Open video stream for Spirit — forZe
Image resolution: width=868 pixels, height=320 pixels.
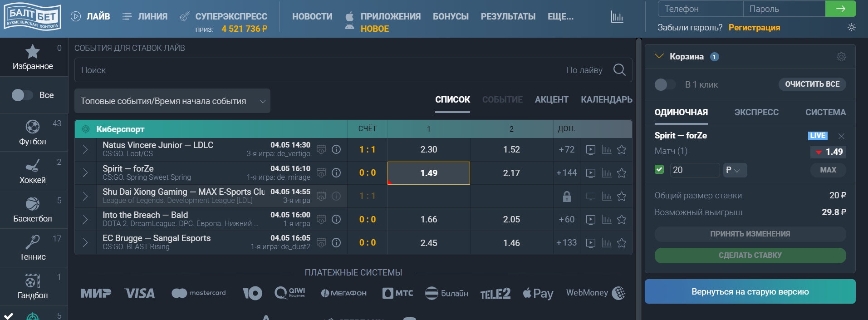591,173
